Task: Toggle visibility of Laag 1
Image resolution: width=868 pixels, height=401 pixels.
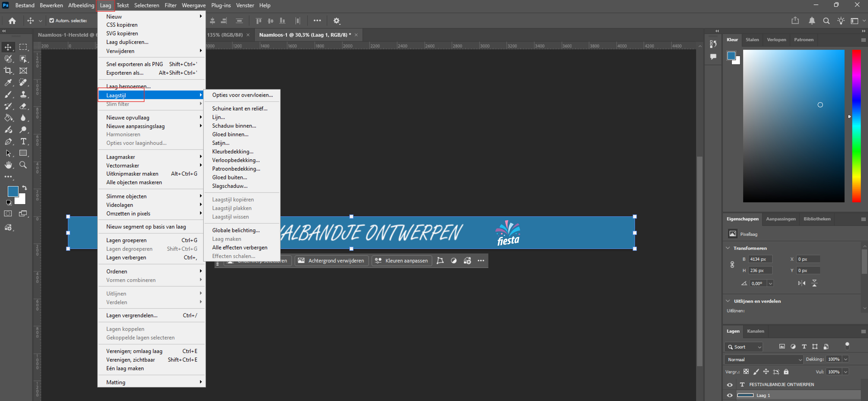Action: [730, 395]
